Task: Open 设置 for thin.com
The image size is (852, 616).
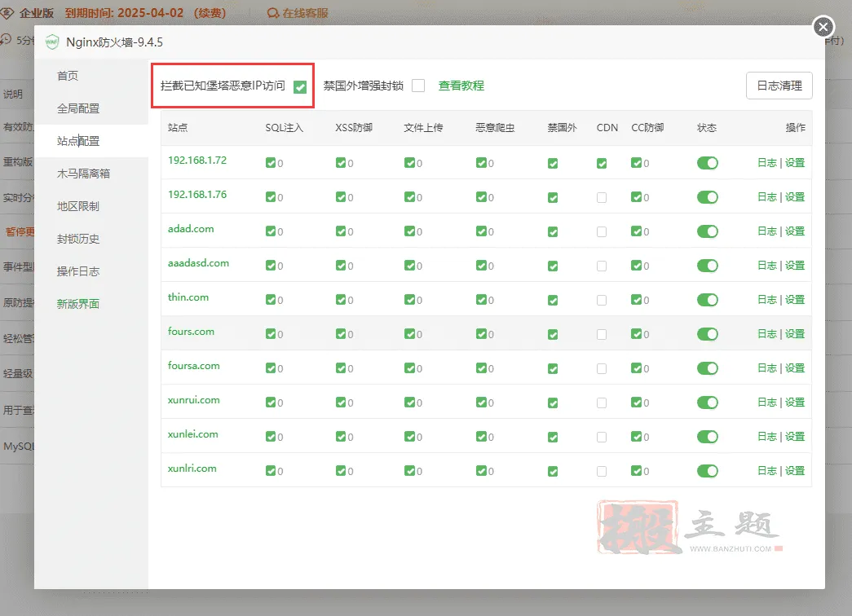Action: click(795, 300)
